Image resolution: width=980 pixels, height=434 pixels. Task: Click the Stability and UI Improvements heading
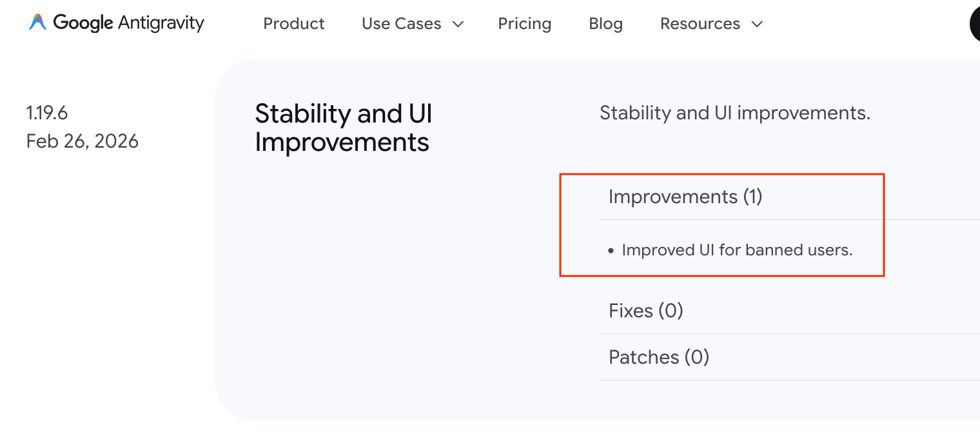(x=344, y=128)
